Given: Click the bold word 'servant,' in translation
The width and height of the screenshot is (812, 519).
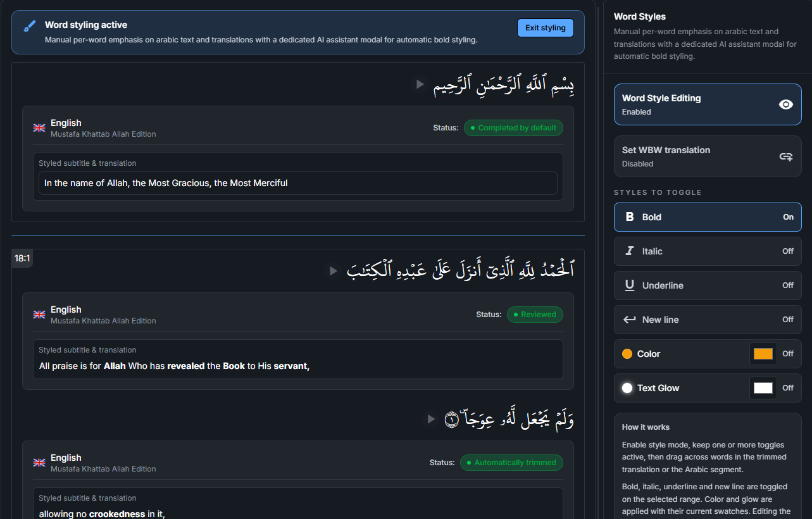Looking at the screenshot, I should coord(292,366).
